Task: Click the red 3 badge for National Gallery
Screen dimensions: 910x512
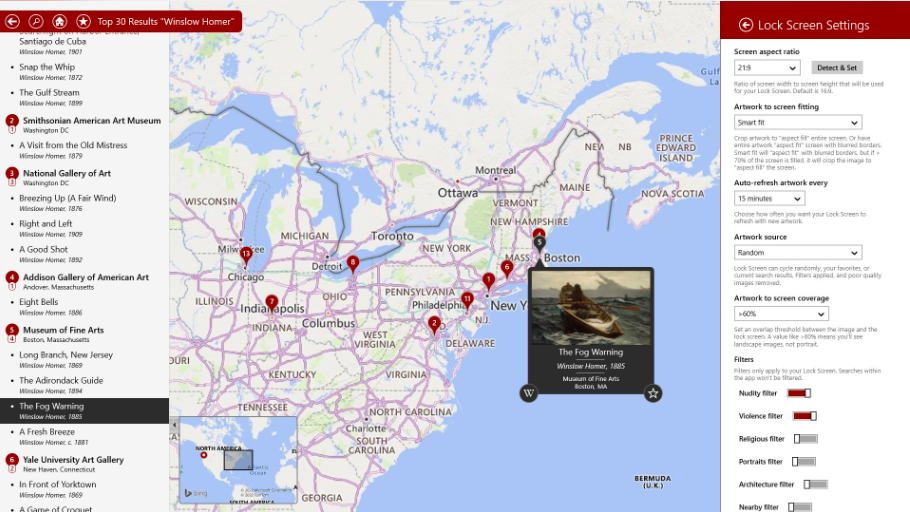Action: (12, 174)
